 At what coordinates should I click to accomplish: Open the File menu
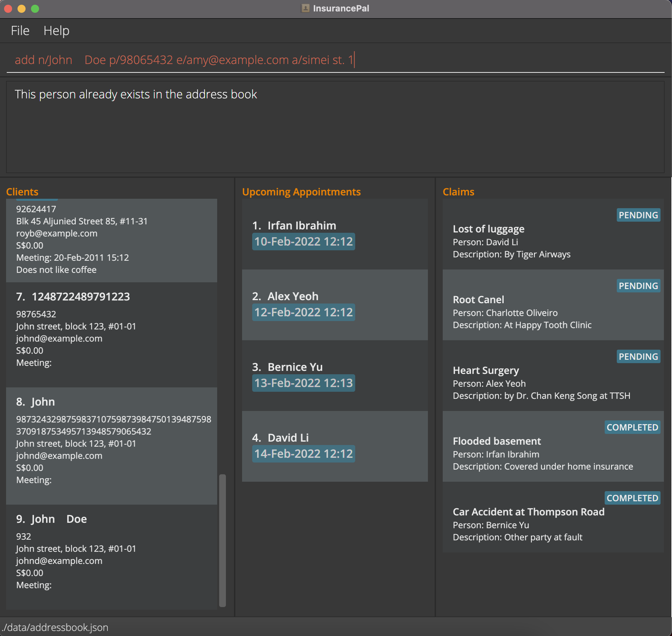point(20,31)
